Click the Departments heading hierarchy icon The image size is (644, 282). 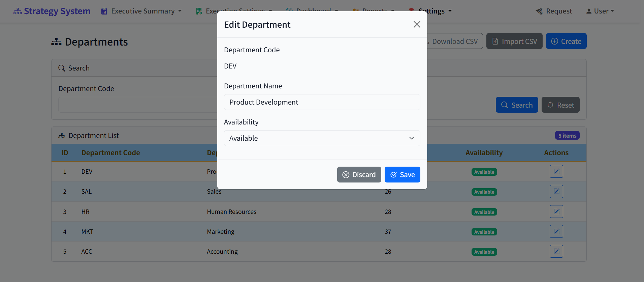coord(56,42)
